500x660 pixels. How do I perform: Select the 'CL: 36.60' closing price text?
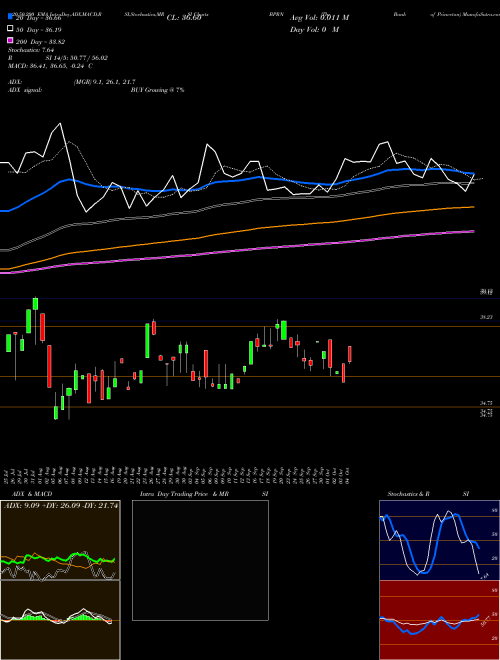[184, 18]
